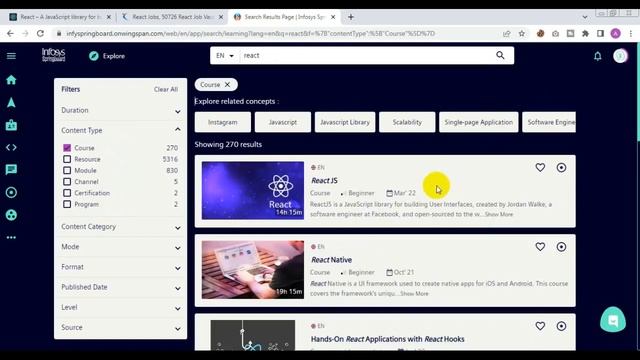Select the Javascript Library concept
Screen dimensions: 640x360
pyautogui.click(x=345, y=122)
